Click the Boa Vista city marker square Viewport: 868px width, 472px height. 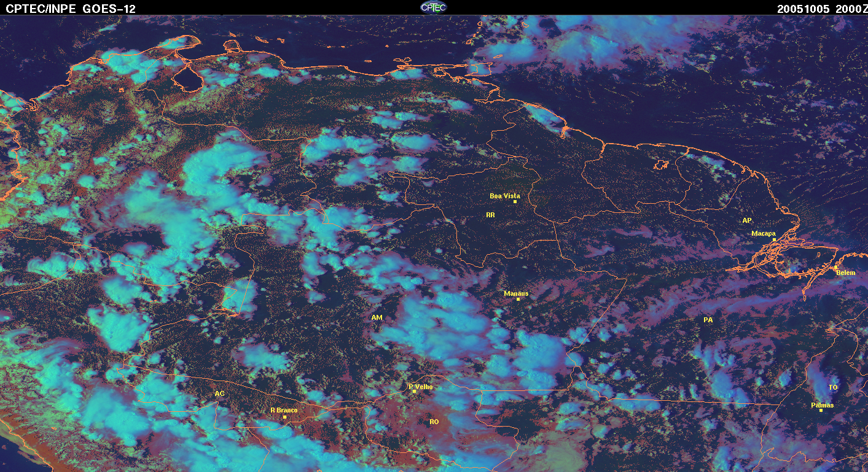click(515, 202)
